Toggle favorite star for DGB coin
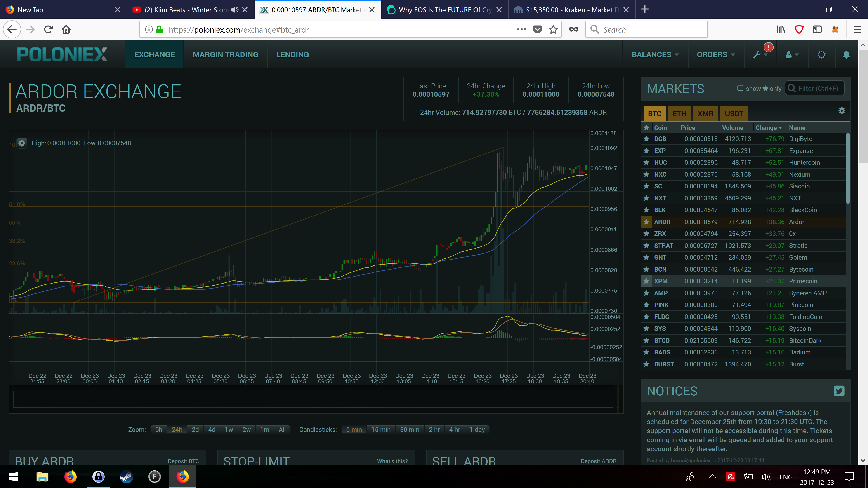The image size is (868, 488). (646, 139)
